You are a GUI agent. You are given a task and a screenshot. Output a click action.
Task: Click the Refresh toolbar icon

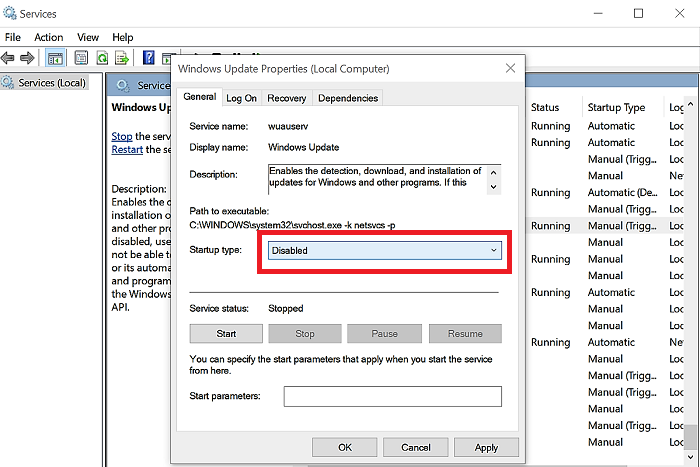[102, 58]
